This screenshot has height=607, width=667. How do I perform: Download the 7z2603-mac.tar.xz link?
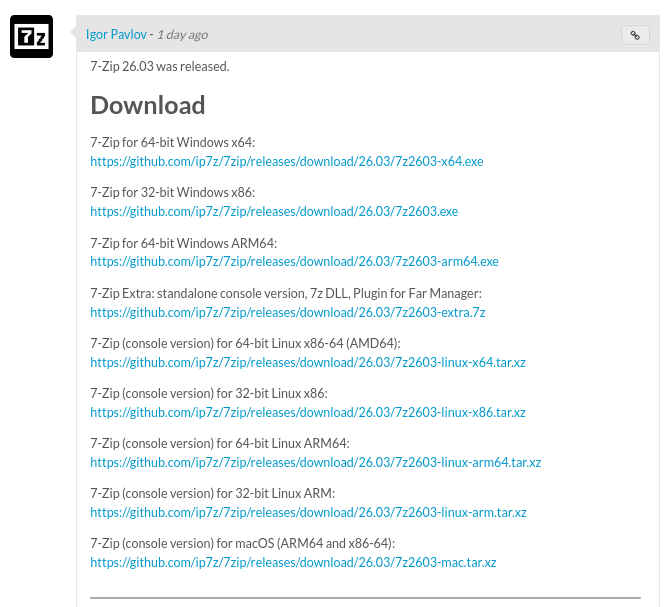coord(293,562)
